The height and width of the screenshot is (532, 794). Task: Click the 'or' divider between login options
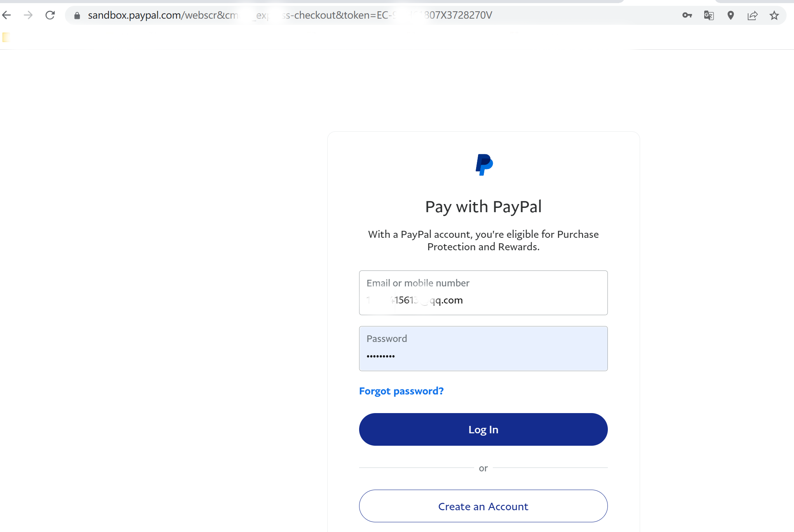click(483, 468)
